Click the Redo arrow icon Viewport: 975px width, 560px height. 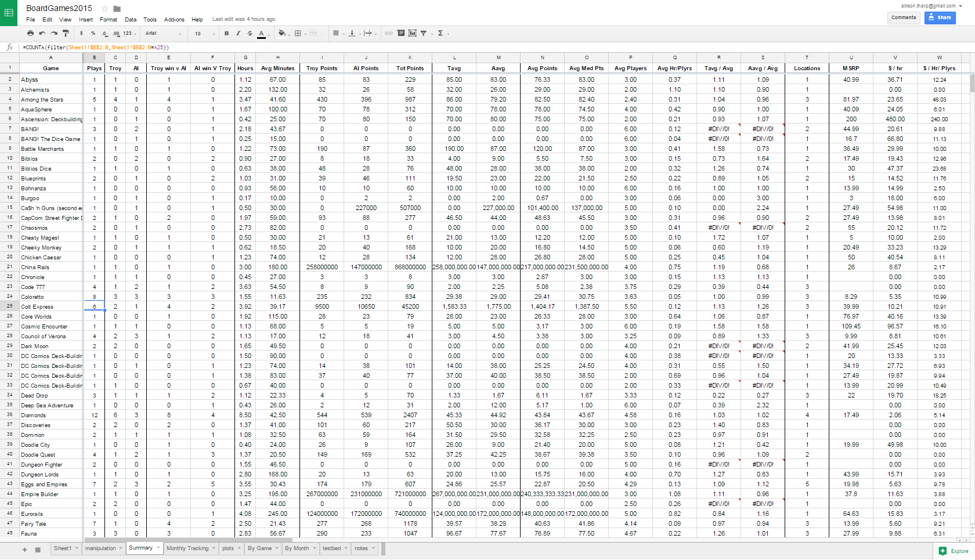(54, 33)
